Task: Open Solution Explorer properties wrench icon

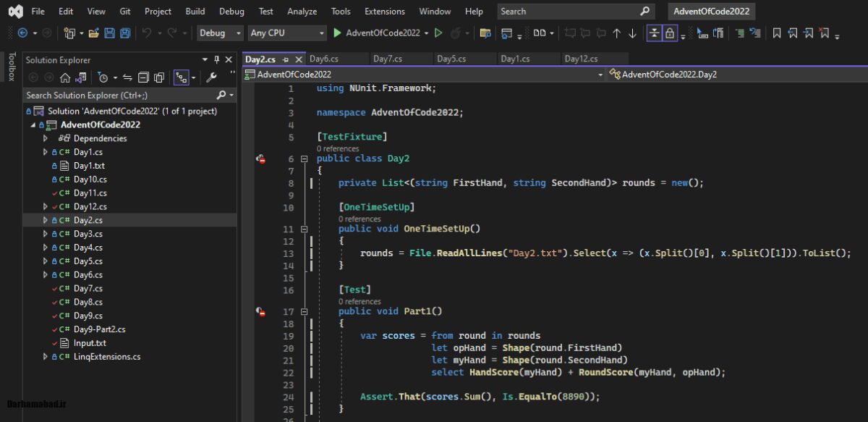Action: tap(212, 77)
